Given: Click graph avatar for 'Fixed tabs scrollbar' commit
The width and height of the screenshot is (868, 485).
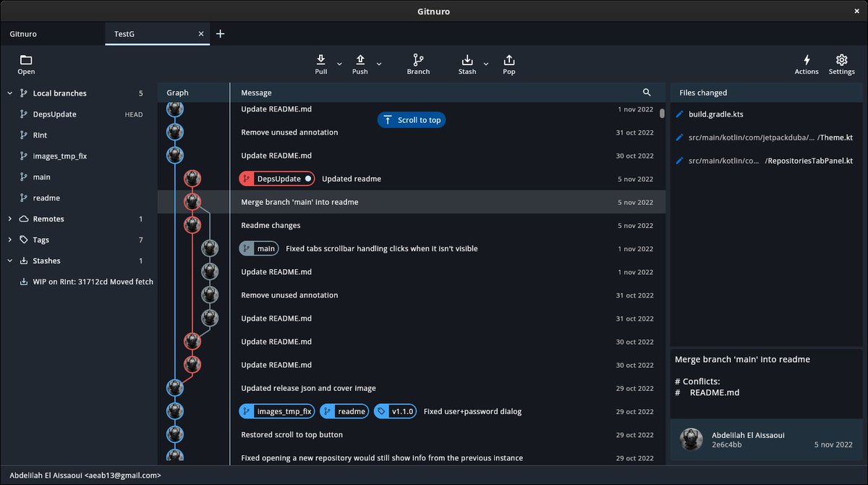Looking at the screenshot, I should [210, 248].
